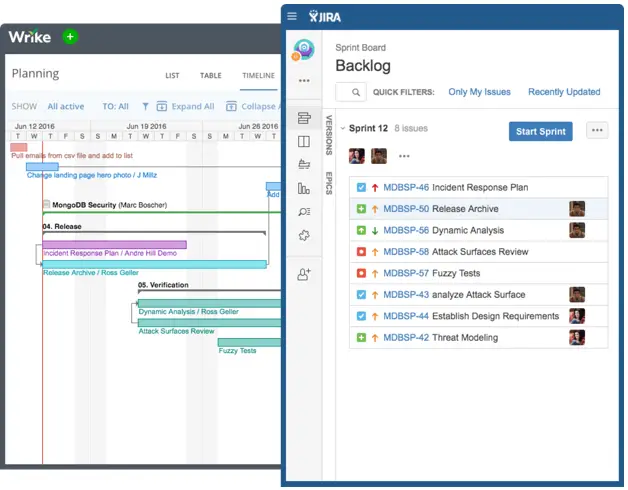
Task: Click Expand All text in Wrike toolbar
Action: coord(193,107)
